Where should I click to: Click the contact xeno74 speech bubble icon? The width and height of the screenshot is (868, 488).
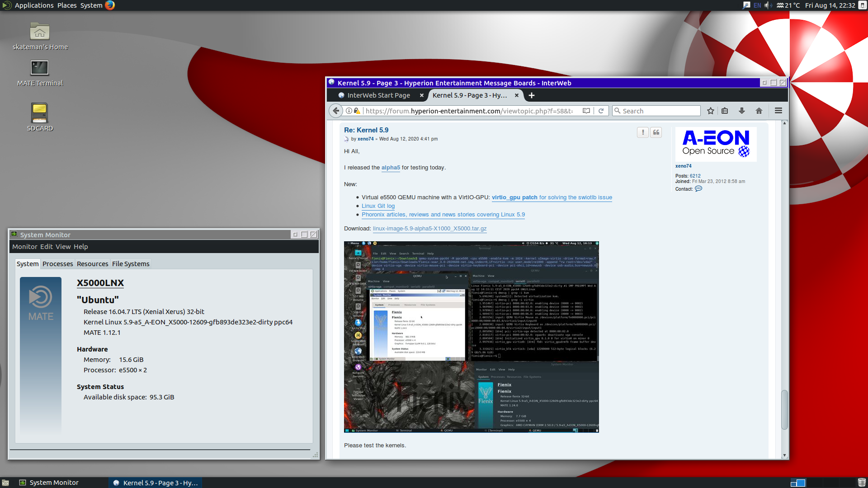point(698,189)
